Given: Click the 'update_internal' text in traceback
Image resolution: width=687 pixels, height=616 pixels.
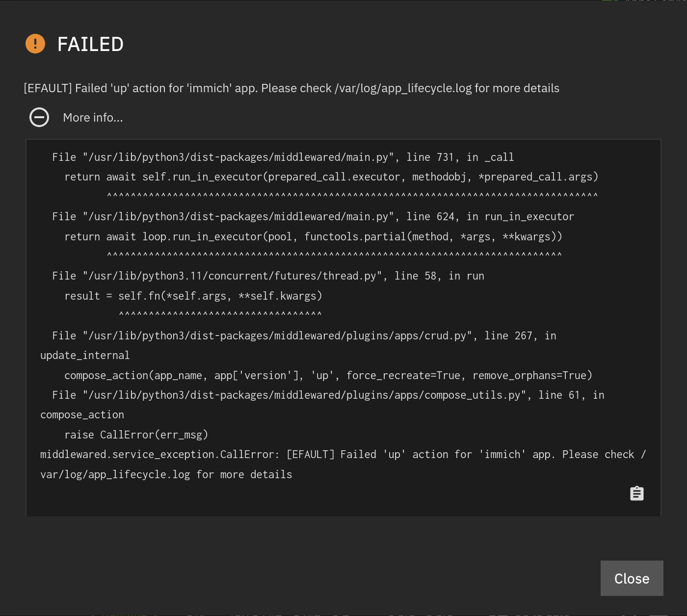Looking at the screenshot, I should (x=85, y=356).
